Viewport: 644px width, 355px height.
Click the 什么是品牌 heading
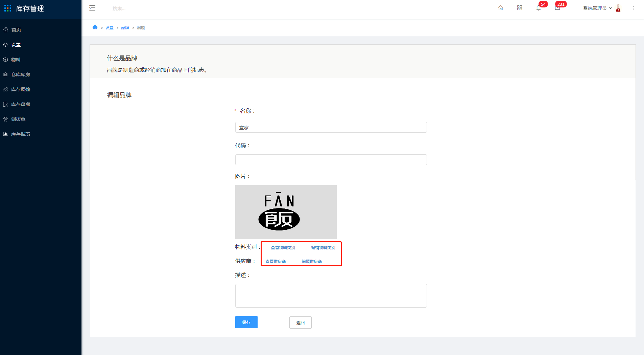click(x=122, y=58)
